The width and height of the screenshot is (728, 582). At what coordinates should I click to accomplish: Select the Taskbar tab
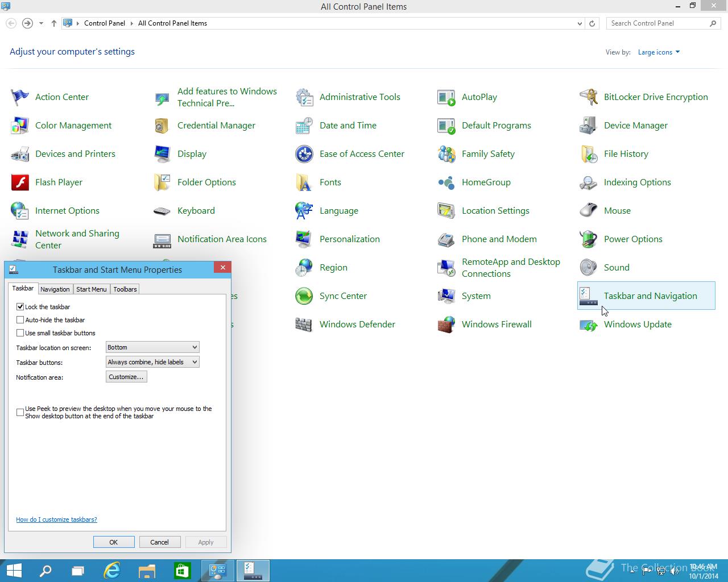[23, 289]
